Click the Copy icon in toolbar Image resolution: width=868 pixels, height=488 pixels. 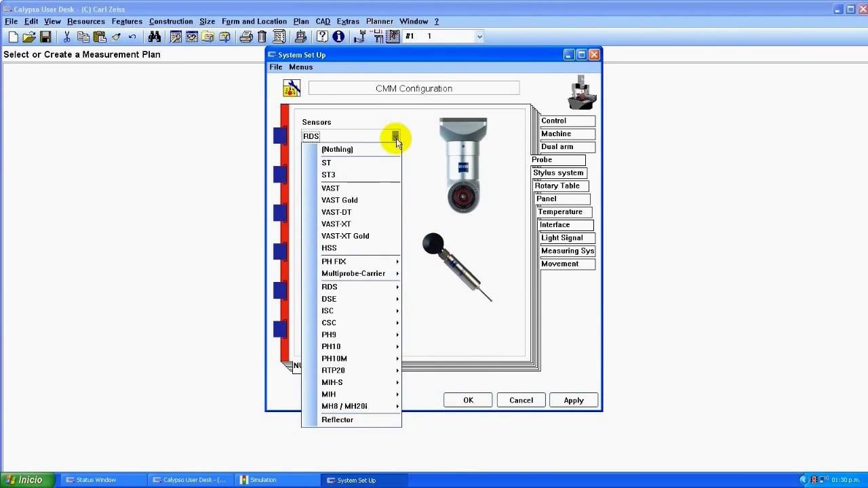pos(83,37)
